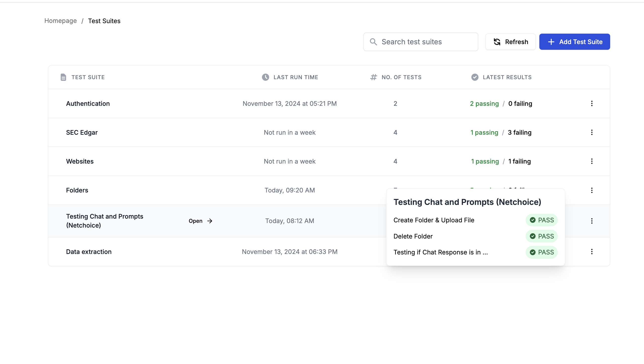Open Testing Chat and Prompts via Open arrow
This screenshot has width=644, height=364.
pyautogui.click(x=200, y=221)
